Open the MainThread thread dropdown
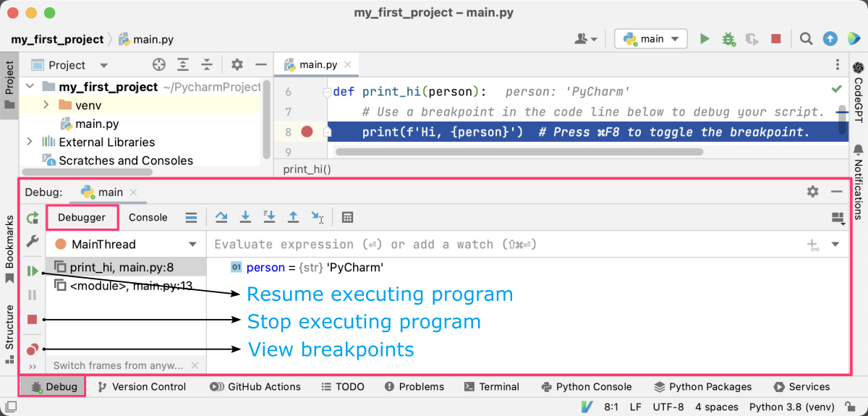 pyautogui.click(x=126, y=245)
